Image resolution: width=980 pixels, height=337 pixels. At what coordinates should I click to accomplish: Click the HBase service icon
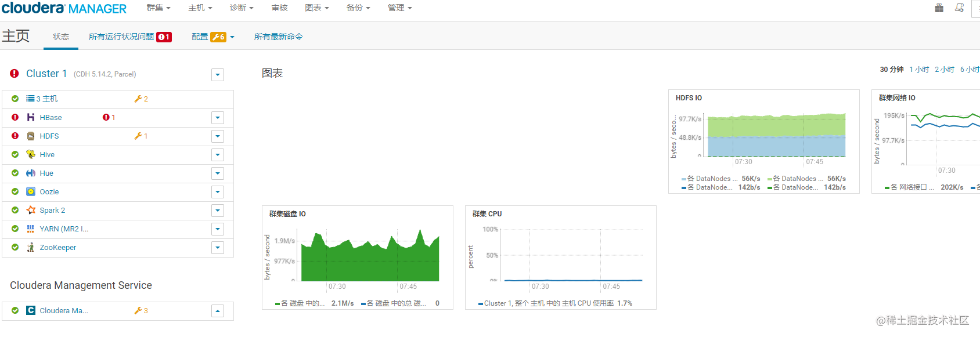pyautogui.click(x=31, y=117)
